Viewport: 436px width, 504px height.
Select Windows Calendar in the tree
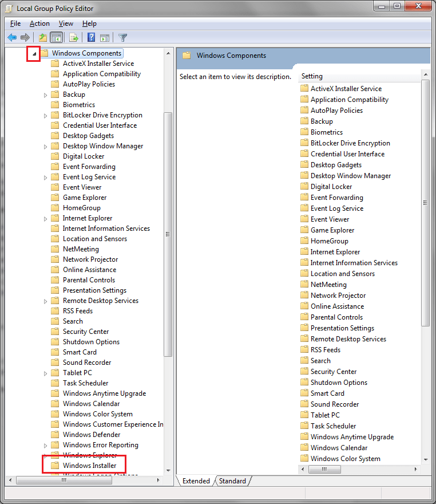[91, 404]
